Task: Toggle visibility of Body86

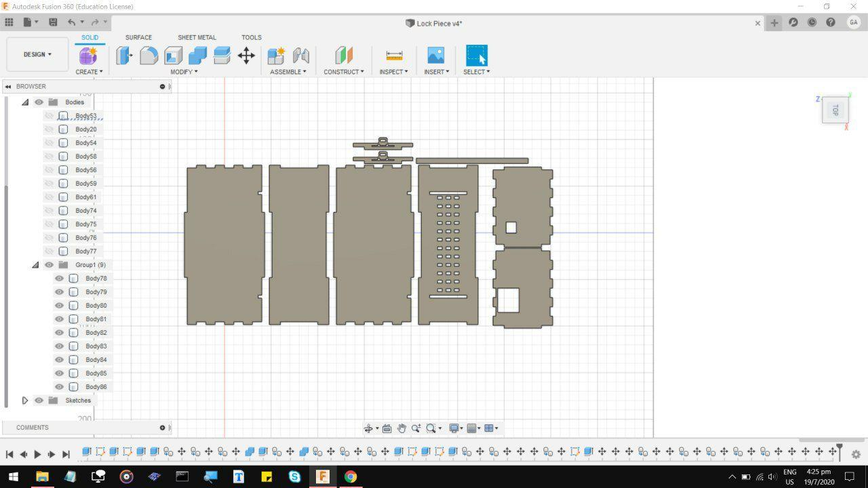Action: pyautogui.click(x=59, y=387)
